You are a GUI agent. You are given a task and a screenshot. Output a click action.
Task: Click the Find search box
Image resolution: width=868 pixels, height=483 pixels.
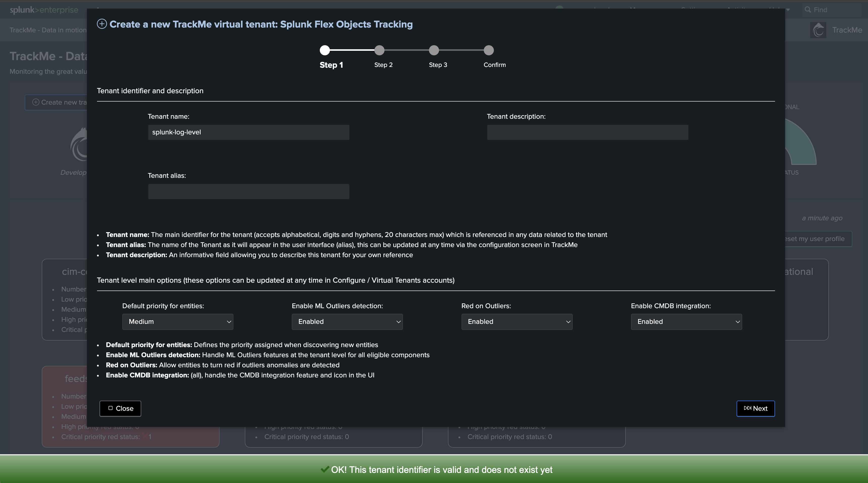[x=832, y=10]
